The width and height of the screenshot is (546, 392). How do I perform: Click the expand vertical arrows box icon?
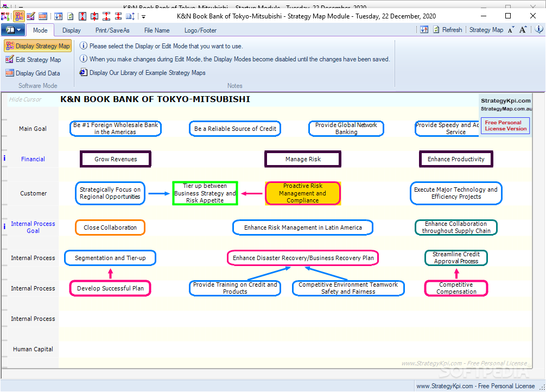(x=82, y=16)
